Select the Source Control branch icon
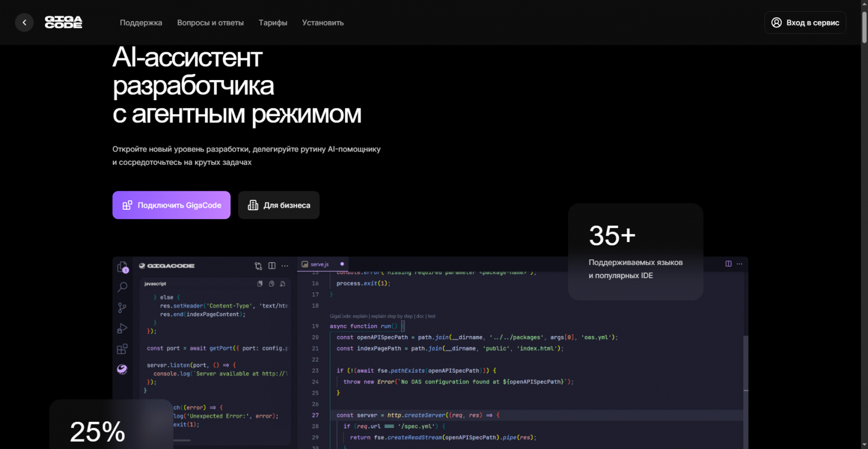 [122, 307]
